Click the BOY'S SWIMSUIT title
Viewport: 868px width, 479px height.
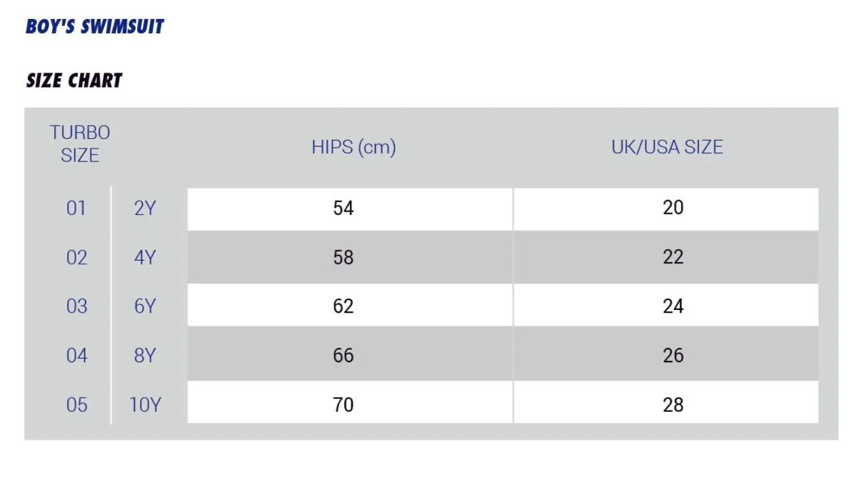95,26
